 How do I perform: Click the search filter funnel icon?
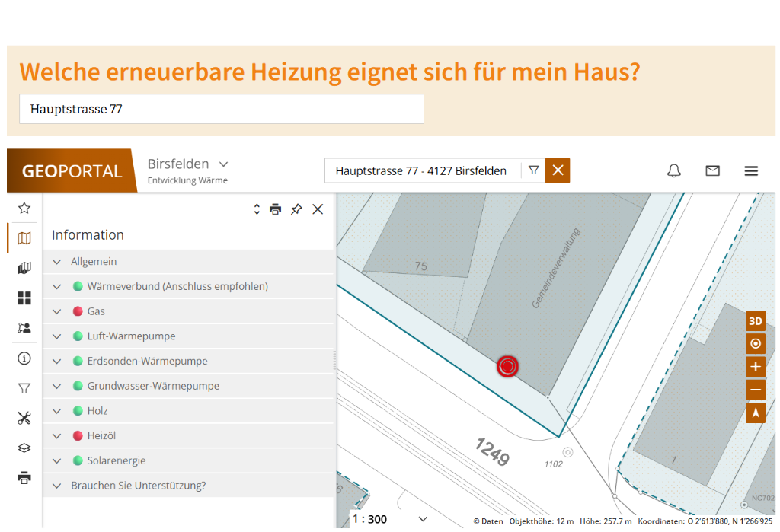(x=533, y=170)
